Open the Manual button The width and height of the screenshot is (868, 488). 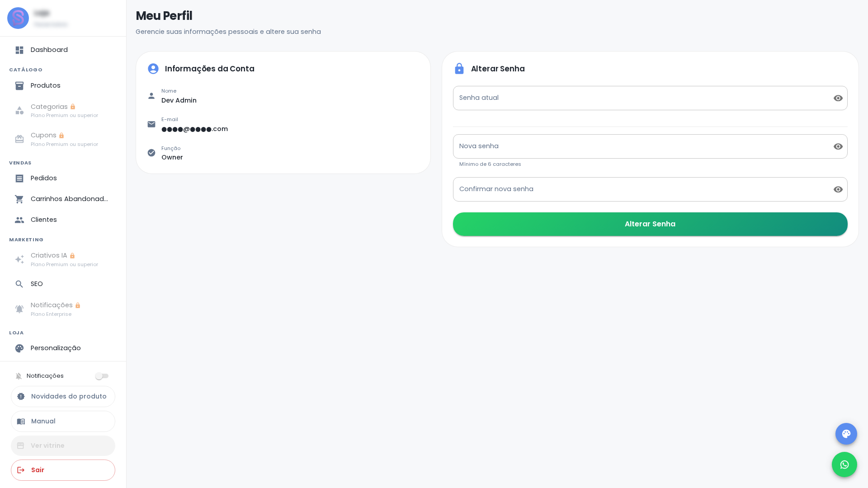[x=63, y=421]
